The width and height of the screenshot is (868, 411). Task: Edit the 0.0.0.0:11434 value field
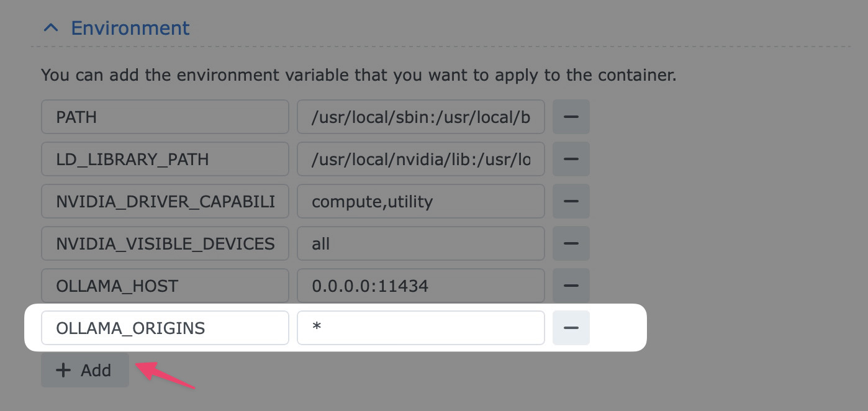(x=420, y=286)
